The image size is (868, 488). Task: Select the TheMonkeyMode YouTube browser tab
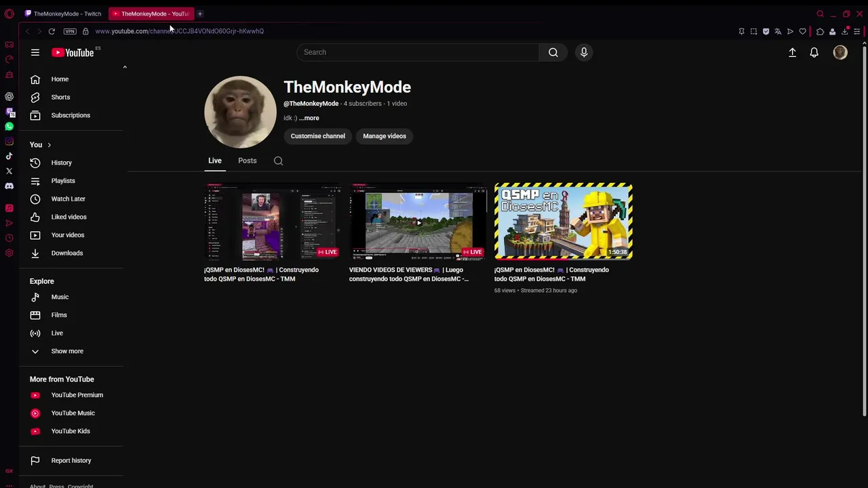[151, 14]
